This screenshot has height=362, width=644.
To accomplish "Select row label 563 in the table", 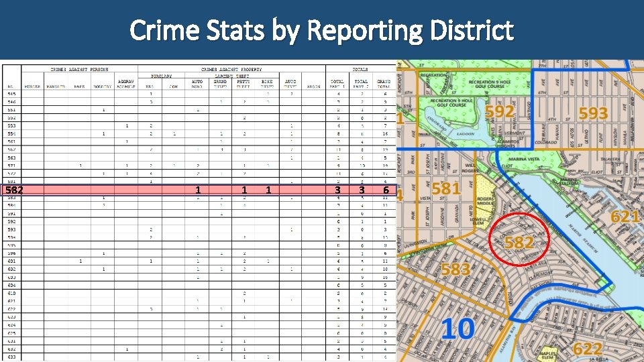I will pos(11,158).
